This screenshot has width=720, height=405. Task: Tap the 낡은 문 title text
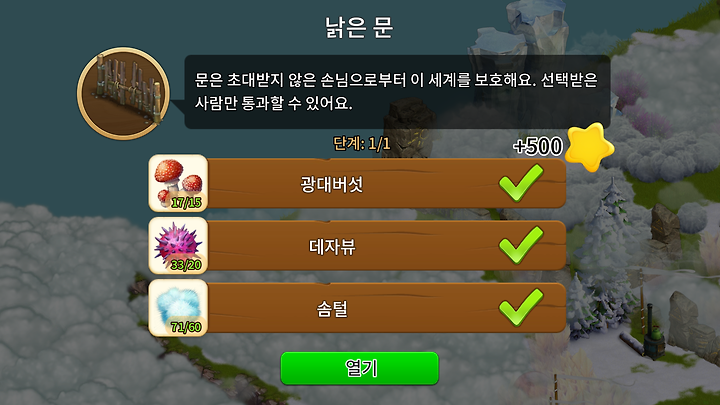point(359,27)
